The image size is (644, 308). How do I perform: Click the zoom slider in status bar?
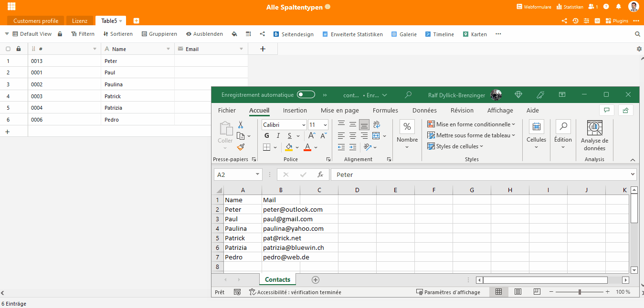click(x=580, y=292)
